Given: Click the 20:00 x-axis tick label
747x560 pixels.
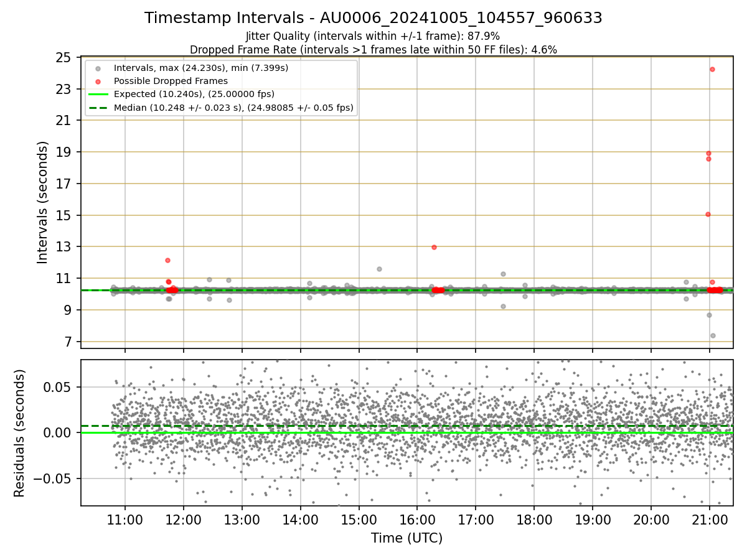Looking at the screenshot, I should (651, 521).
